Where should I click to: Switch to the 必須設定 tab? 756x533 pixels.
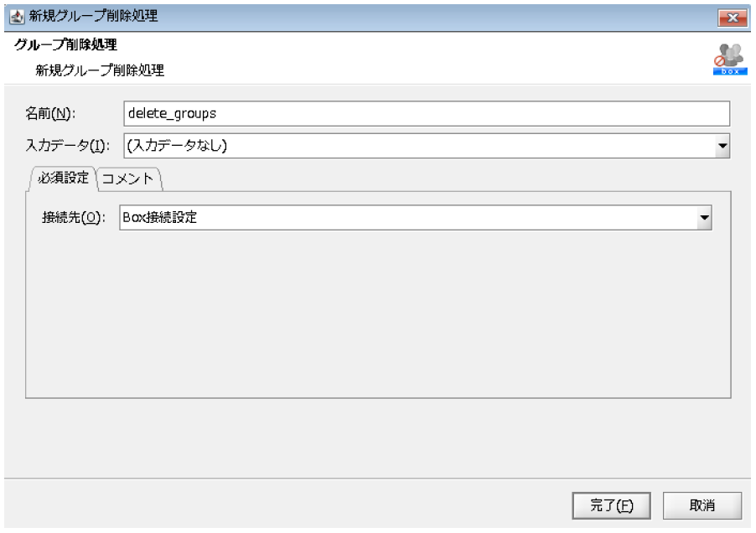click(x=64, y=178)
